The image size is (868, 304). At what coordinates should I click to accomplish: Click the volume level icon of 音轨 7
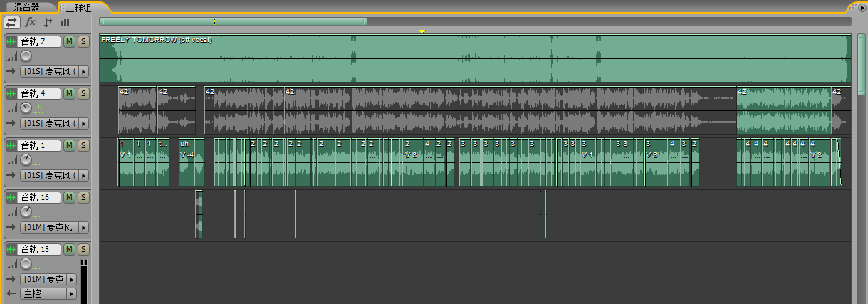click(11, 56)
